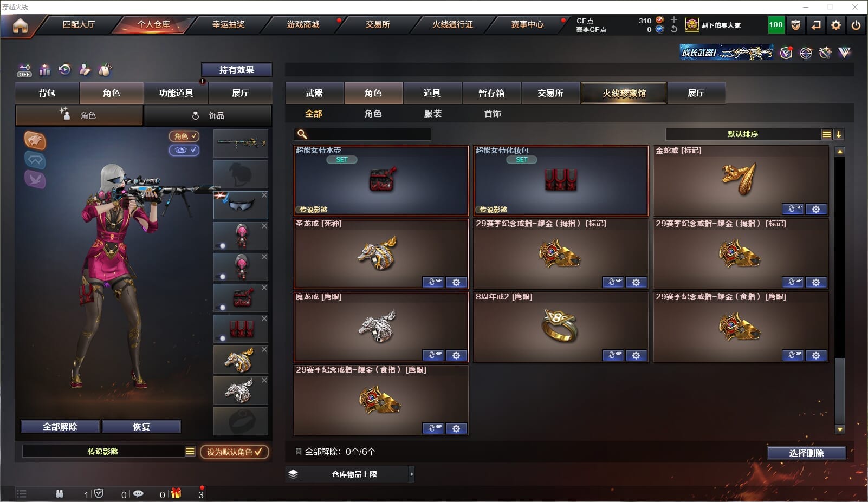Check the 设为默认角色 option

[235, 452]
